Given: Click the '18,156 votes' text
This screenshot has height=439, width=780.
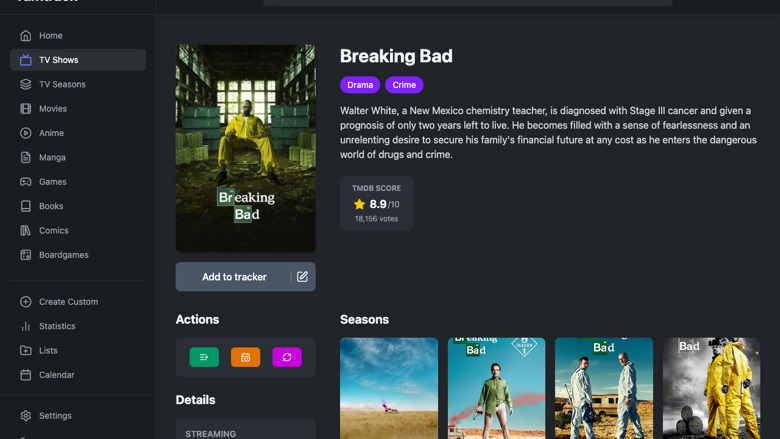Looking at the screenshot, I should [x=377, y=219].
